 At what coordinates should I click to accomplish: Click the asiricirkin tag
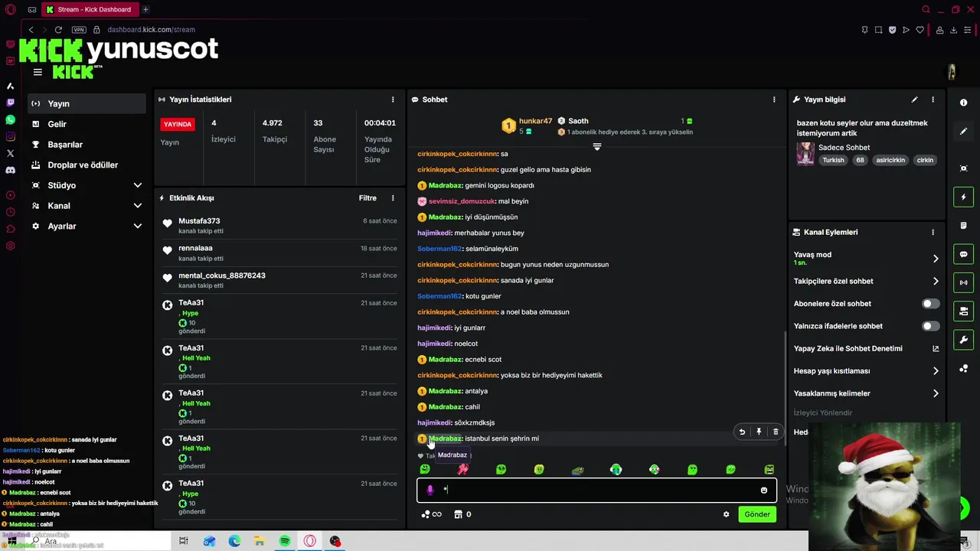890,160
